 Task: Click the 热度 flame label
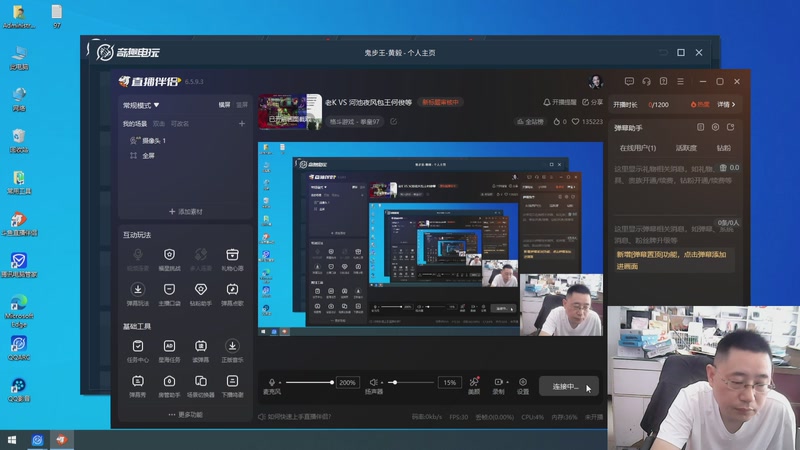point(700,105)
